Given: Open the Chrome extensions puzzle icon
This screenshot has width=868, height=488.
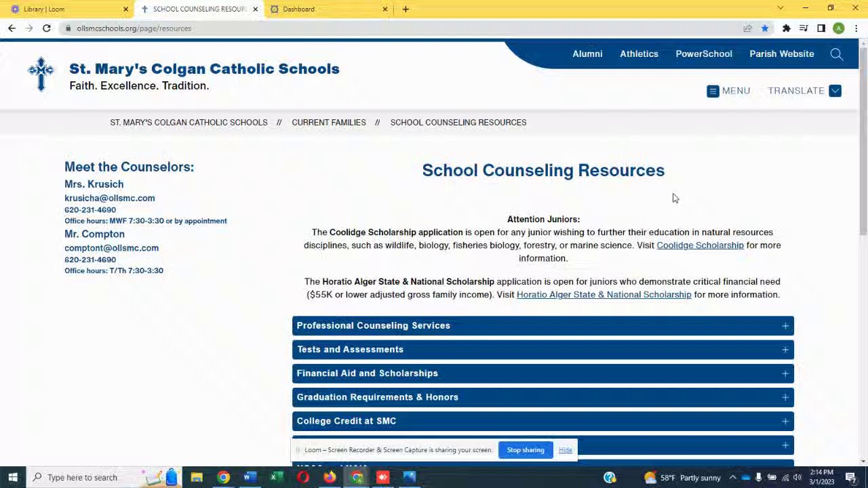Looking at the screenshot, I should [786, 28].
